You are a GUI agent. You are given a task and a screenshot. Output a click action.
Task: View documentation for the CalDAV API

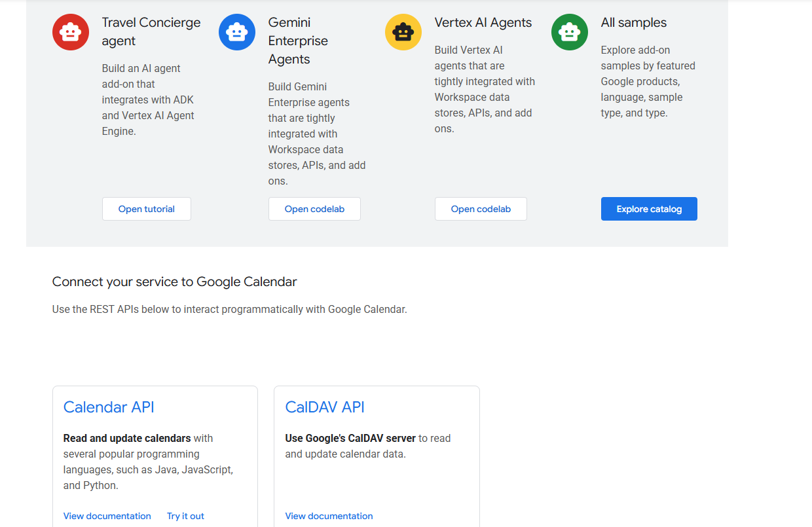[329, 516]
